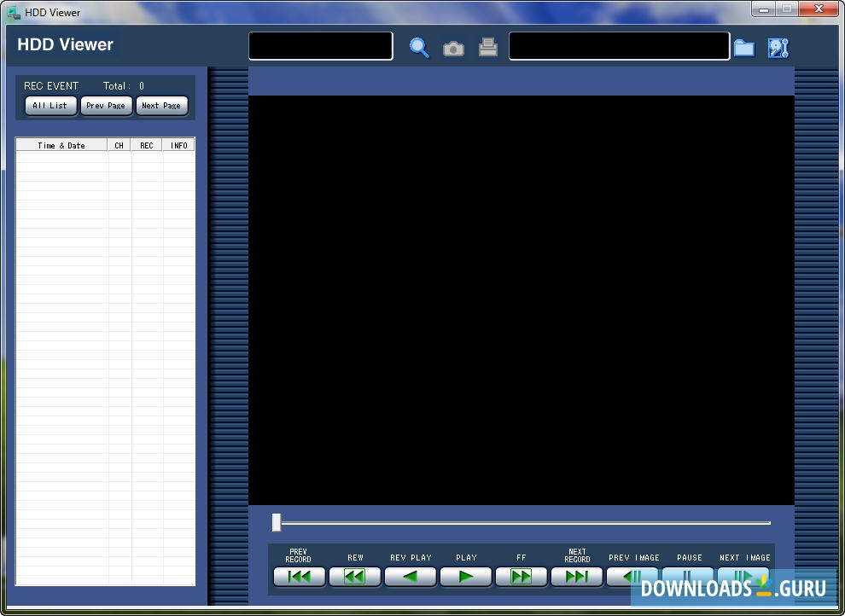Image resolution: width=845 pixels, height=616 pixels.
Task: Close the HDD Viewer window
Action: click(819, 9)
